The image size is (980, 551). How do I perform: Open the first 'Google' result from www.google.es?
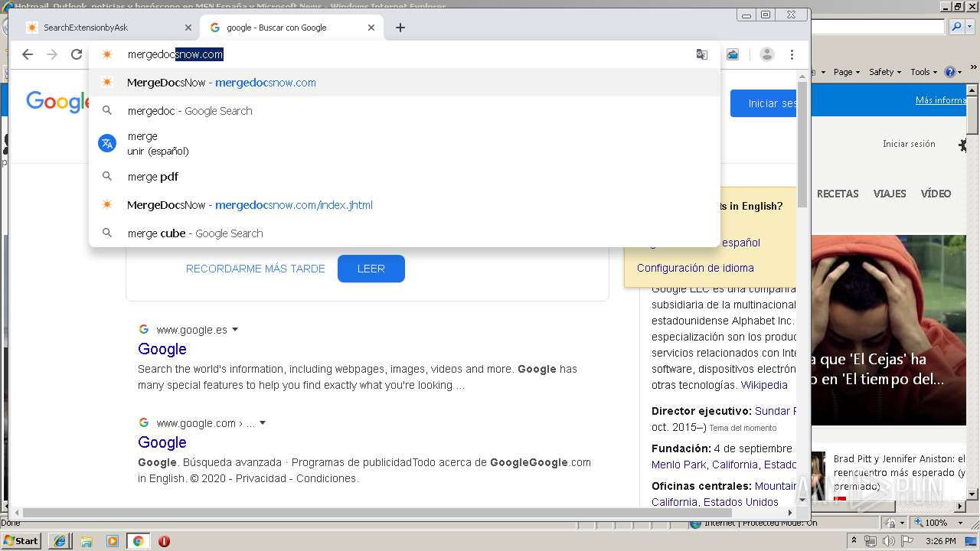pyautogui.click(x=162, y=349)
